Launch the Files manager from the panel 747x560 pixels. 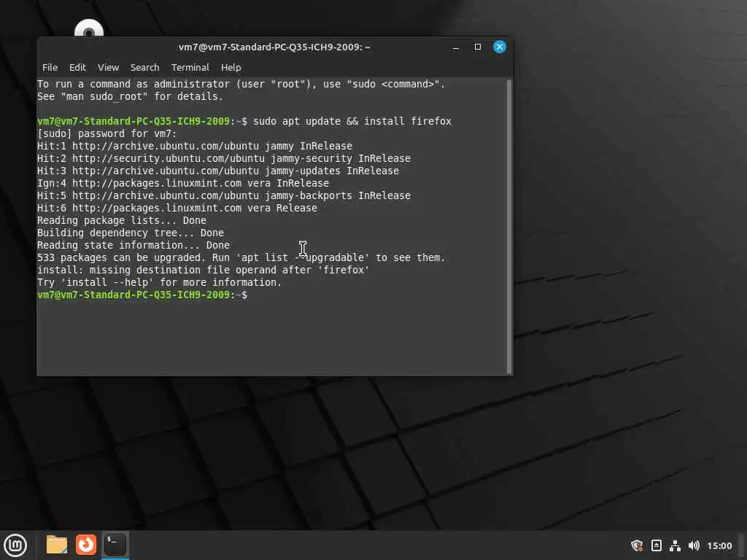(57, 545)
